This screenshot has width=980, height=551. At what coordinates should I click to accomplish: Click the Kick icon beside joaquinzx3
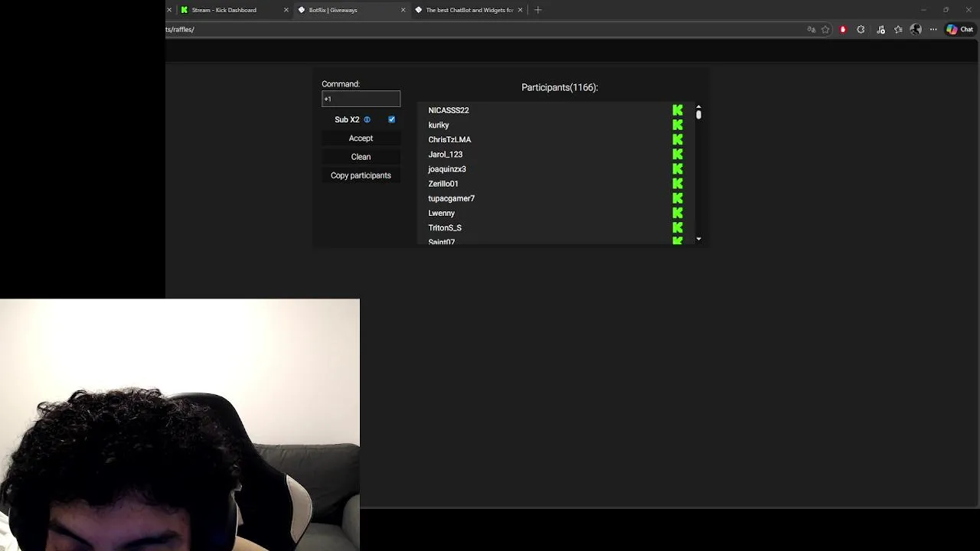pyautogui.click(x=678, y=169)
